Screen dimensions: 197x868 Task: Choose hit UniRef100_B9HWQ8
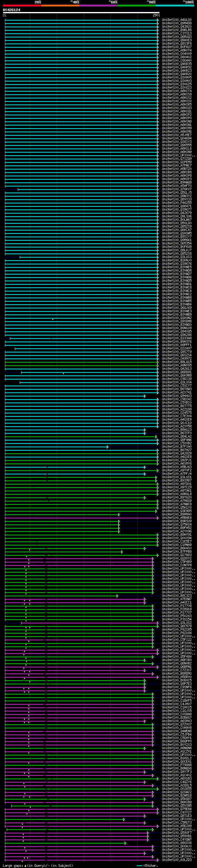click(176, 182)
